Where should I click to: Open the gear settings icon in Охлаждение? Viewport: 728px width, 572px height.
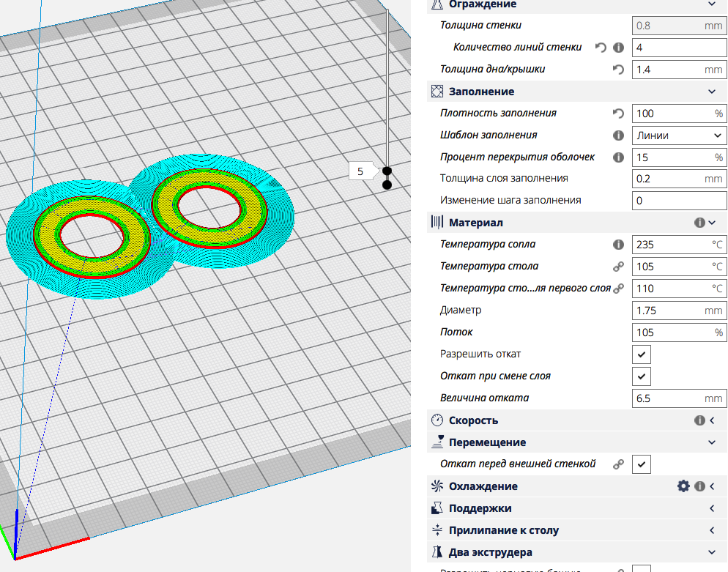coord(683,486)
